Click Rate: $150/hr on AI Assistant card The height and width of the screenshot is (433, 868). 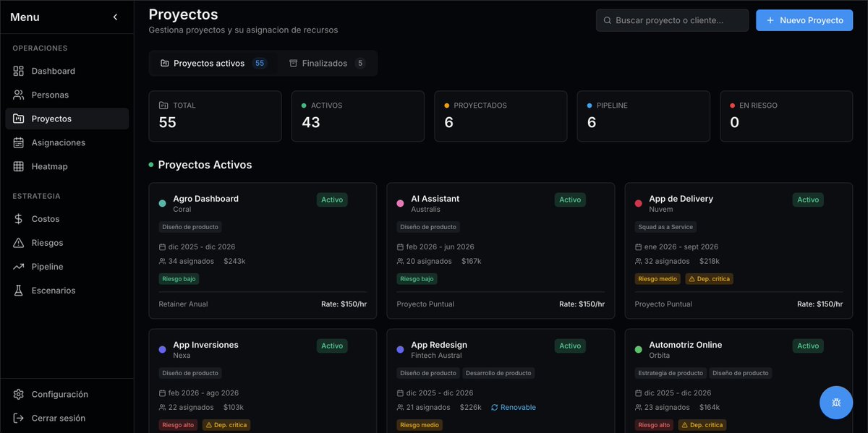[x=582, y=304]
